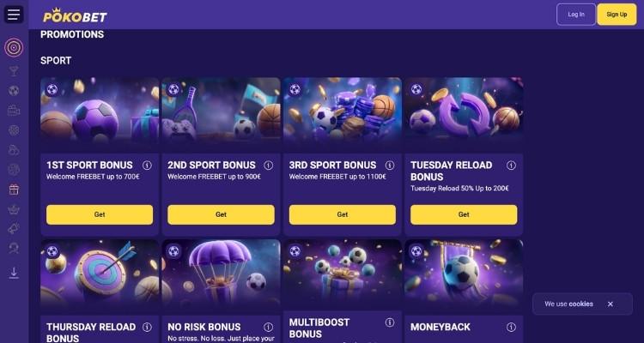Show info for 2nd Sport Bonus
The image size is (644, 343).
coord(269,165)
